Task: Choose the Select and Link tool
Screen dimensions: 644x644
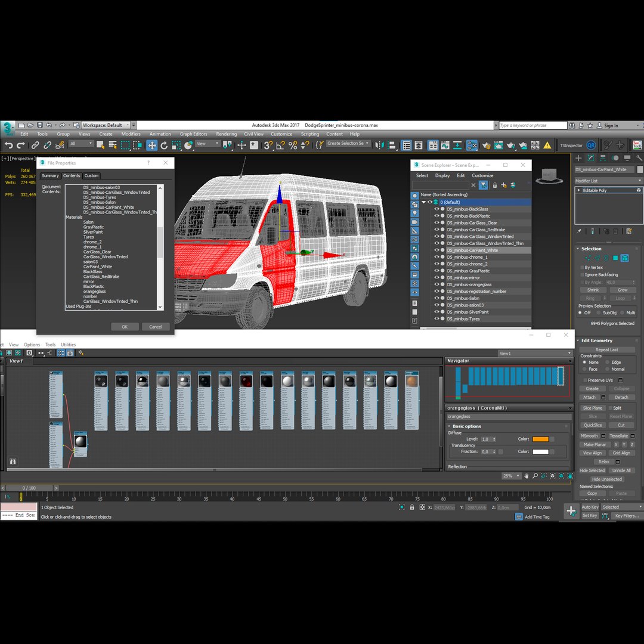Action: click(x=35, y=145)
